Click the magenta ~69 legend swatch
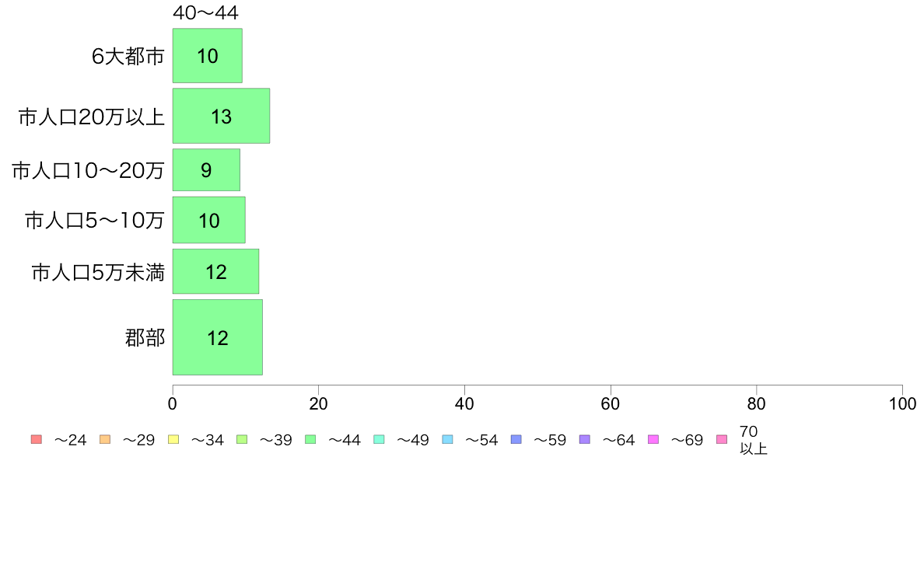 click(x=653, y=439)
